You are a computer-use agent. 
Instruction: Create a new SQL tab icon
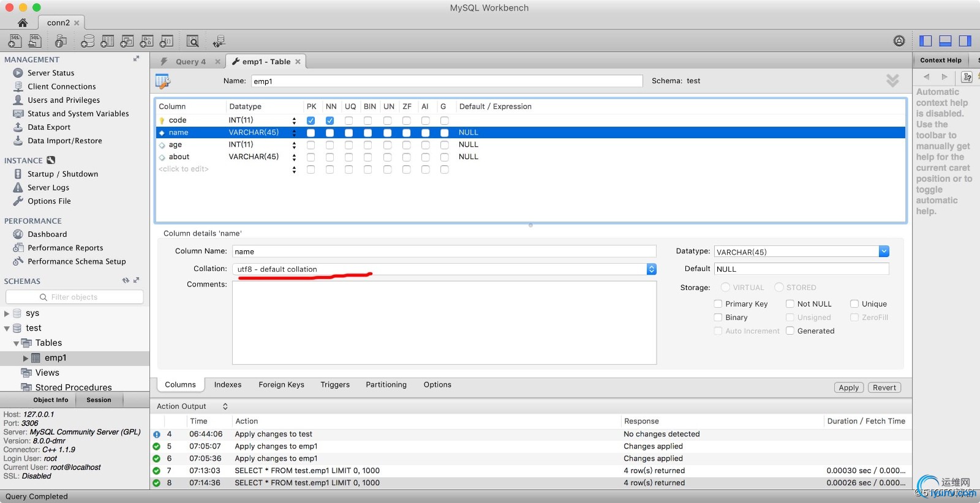coord(15,41)
